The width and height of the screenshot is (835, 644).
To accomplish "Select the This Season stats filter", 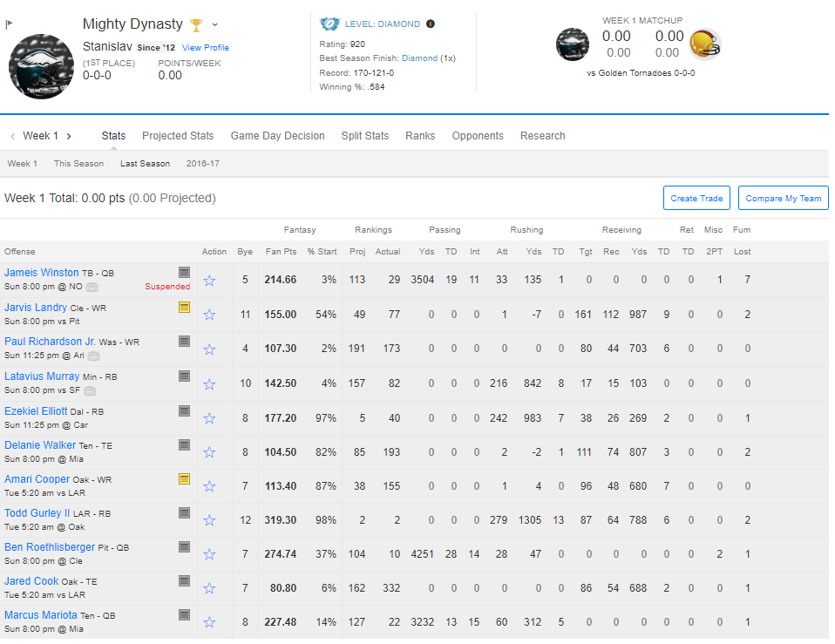I will pos(78,163).
